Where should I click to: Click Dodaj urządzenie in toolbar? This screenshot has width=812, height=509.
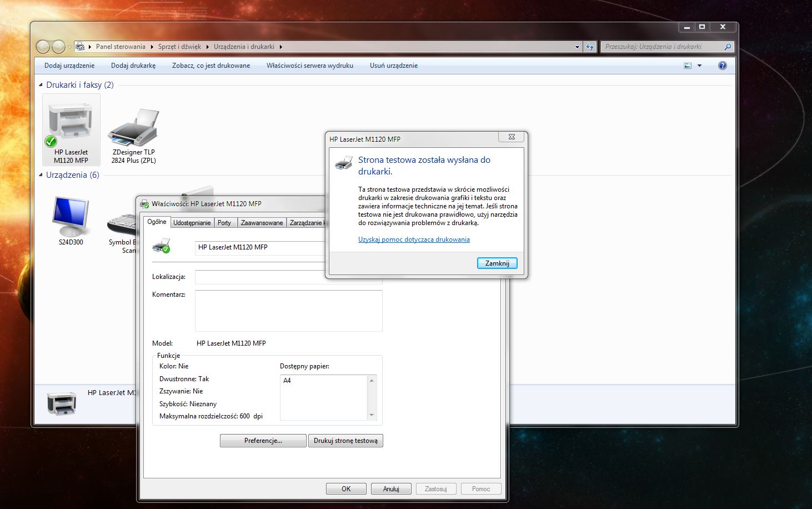[69, 66]
